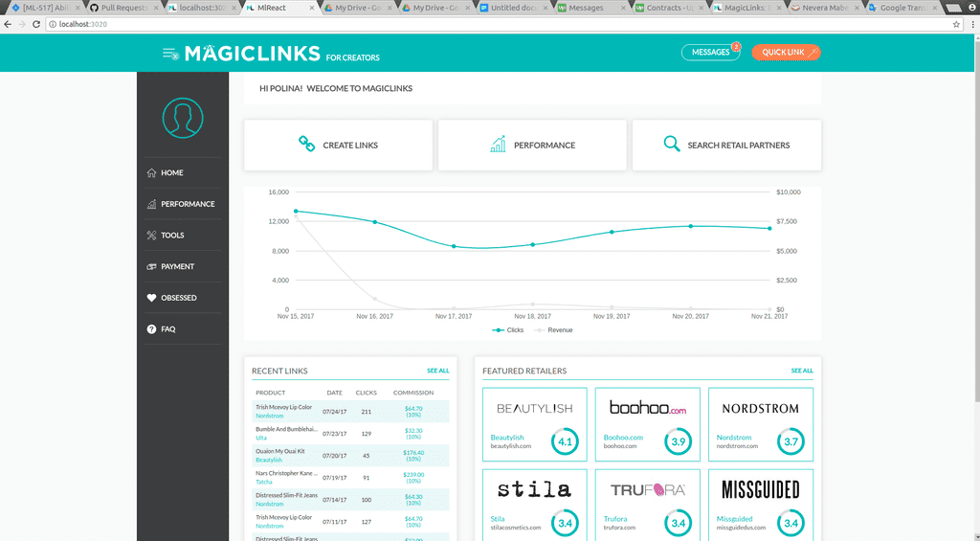Screen dimensions: 980x541
Task: Open the Messages button in header
Action: pyautogui.click(x=710, y=53)
